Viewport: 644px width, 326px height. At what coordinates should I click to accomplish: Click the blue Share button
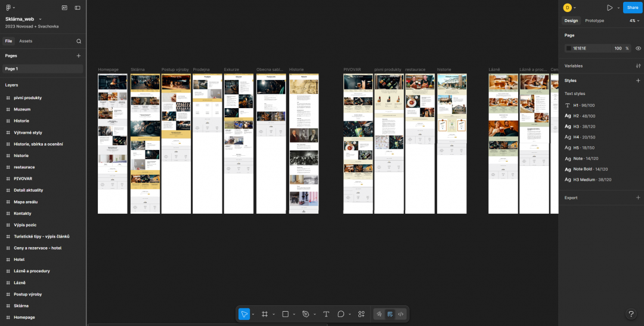click(633, 7)
